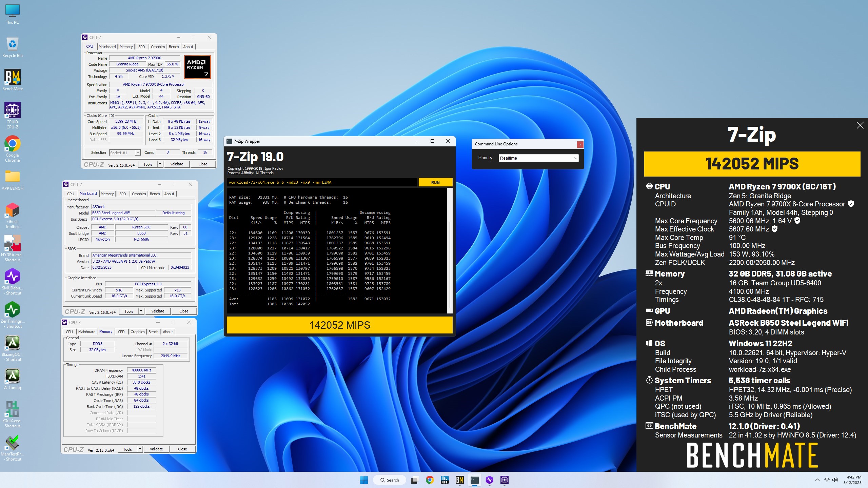Click the 7-Zip Wrapper console taskbar icon
The width and height of the screenshot is (868, 488).
pyautogui.click(x=474, y=480)
